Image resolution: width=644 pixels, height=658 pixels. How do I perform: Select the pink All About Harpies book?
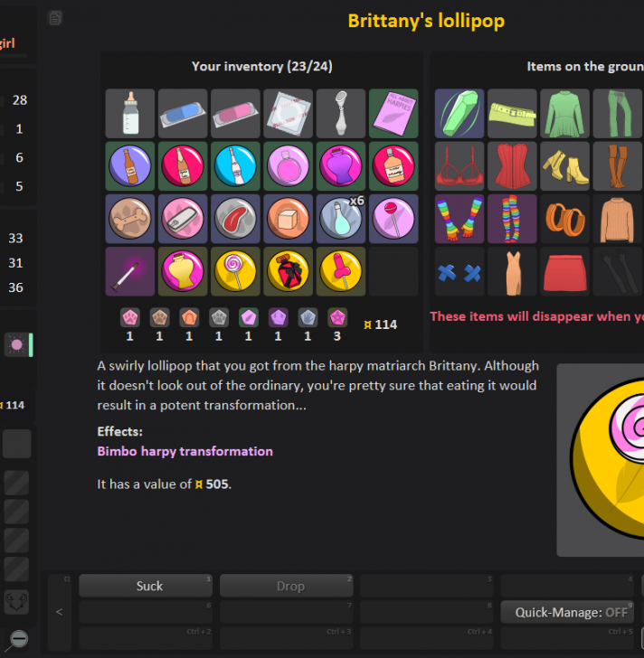click(x=393, y=113)
